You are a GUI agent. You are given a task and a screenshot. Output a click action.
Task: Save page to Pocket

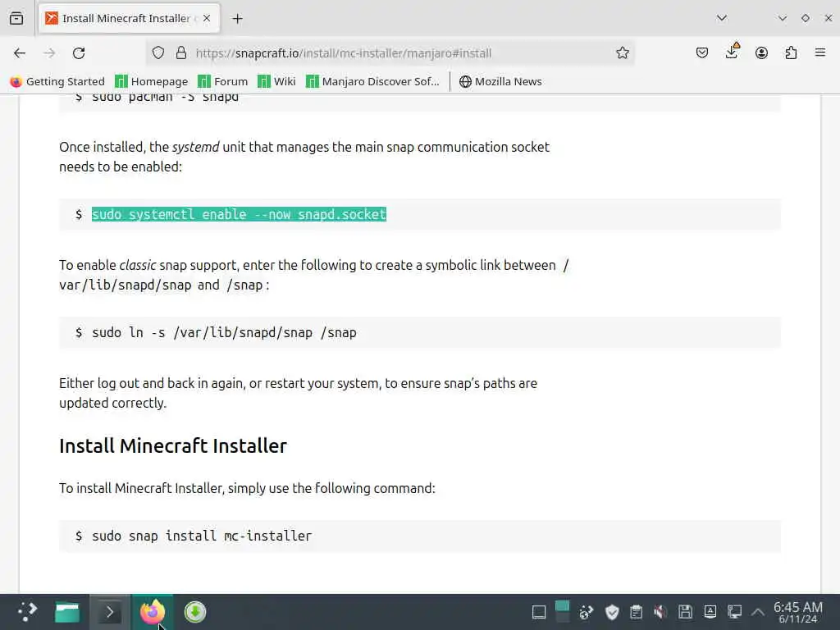point(702,53)
